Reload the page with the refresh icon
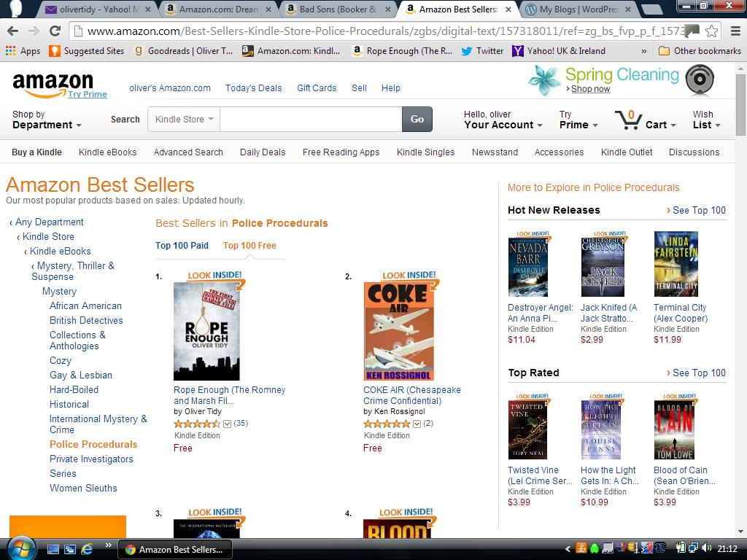Viewport: 747px width, 560px height. [55, 31]
